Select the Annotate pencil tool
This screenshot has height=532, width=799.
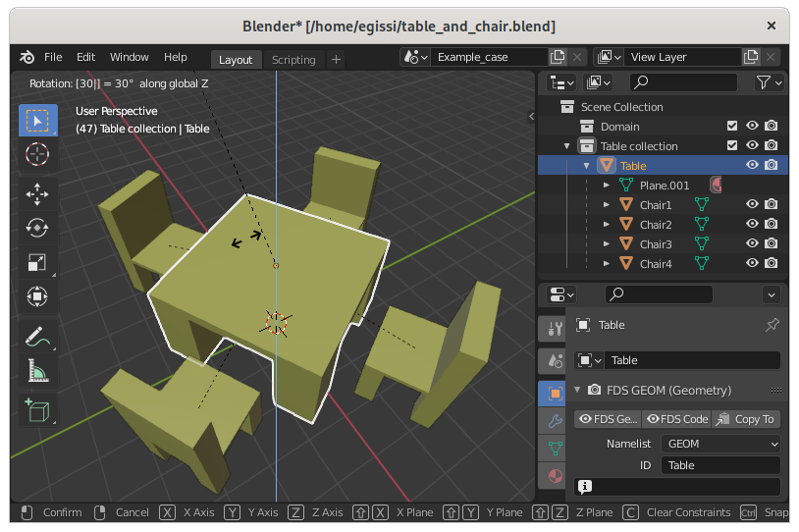(x=37, y=337)
